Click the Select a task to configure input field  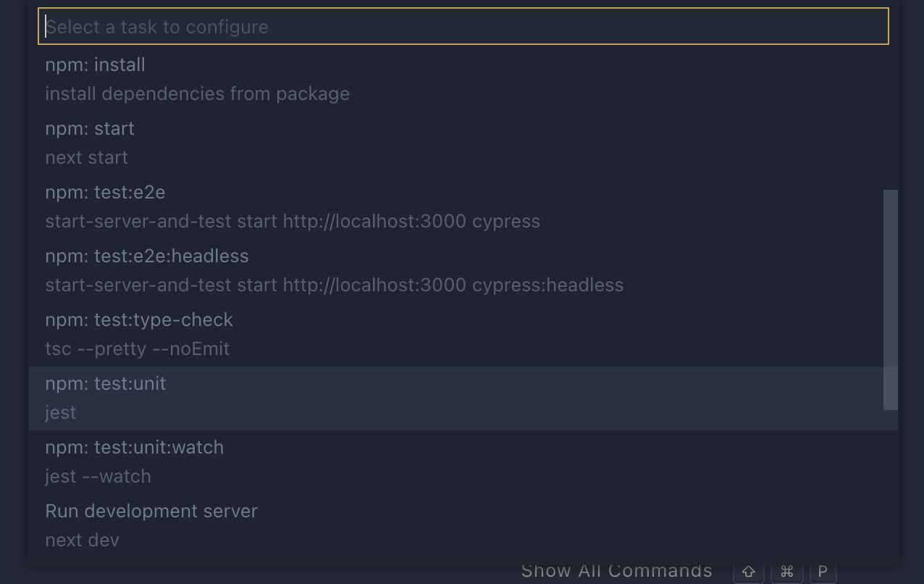[x=463, y=26]
